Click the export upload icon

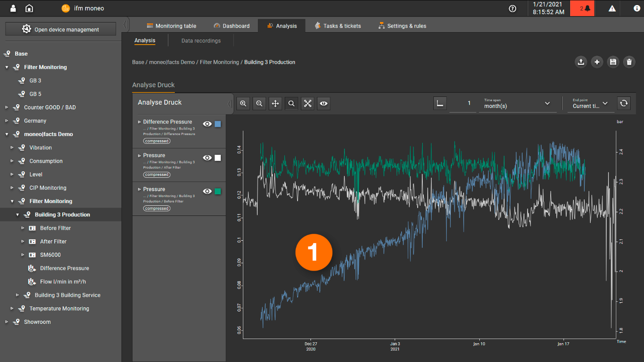(x=581, y=62)
